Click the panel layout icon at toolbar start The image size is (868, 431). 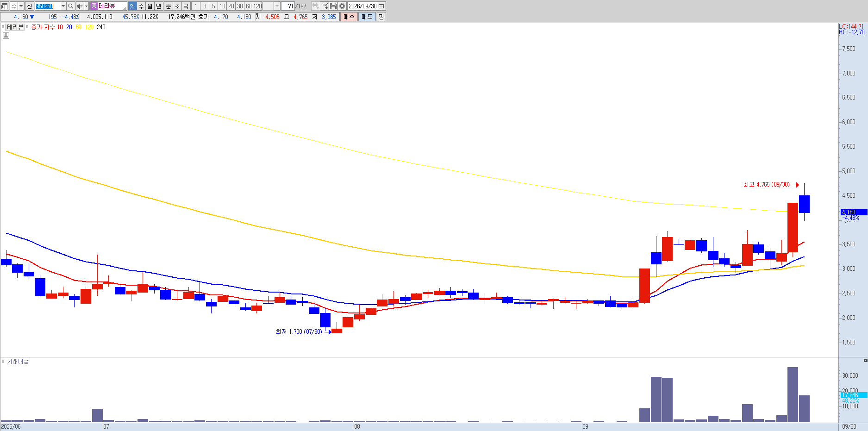click(x=5, y=6)
